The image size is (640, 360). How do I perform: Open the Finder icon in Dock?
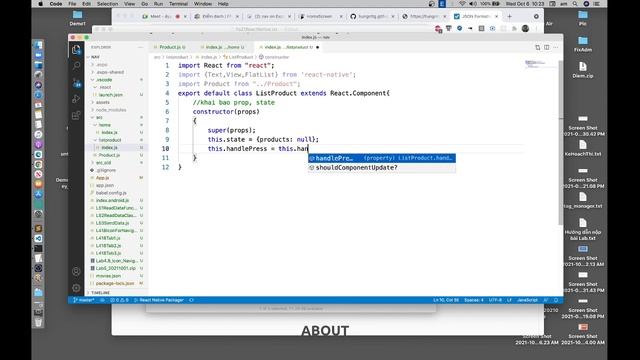click(x=38, y=45)
